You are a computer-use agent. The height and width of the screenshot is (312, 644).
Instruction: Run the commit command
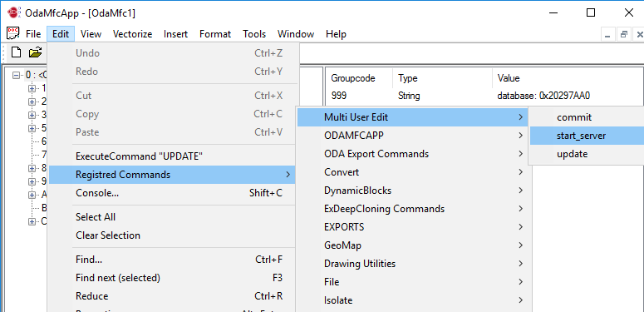[x=587, y=117]
